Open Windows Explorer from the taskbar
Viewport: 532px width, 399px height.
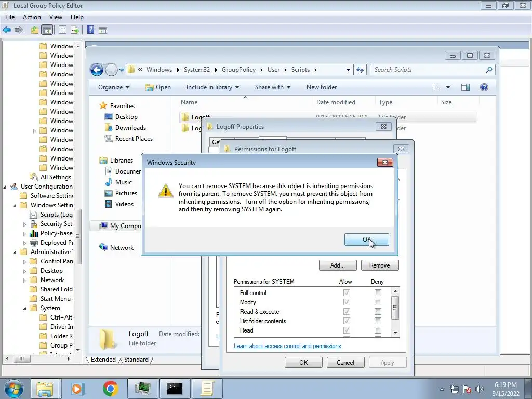coord(45,389)
